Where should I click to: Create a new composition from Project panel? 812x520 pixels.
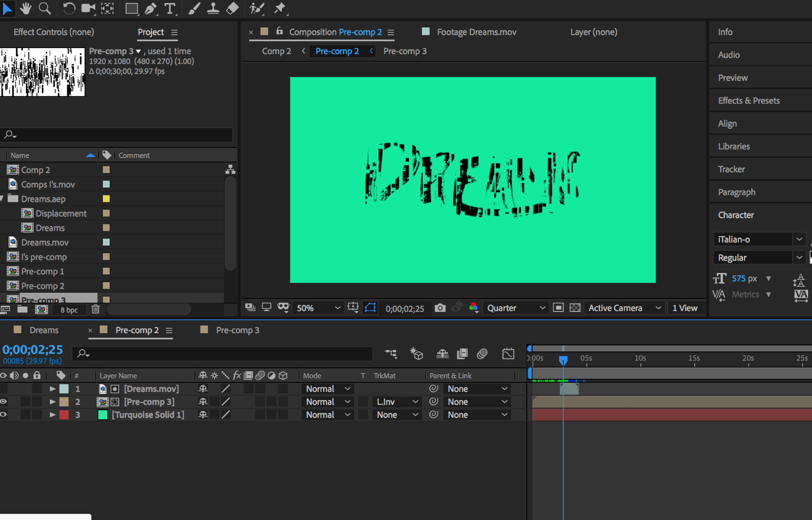(x=41, y=310)
